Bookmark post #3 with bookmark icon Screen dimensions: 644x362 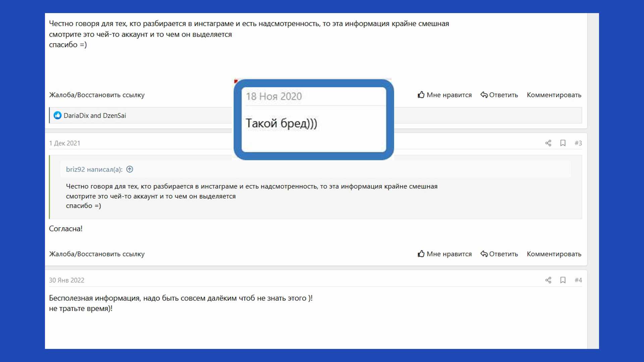click(x=563, y=143)
